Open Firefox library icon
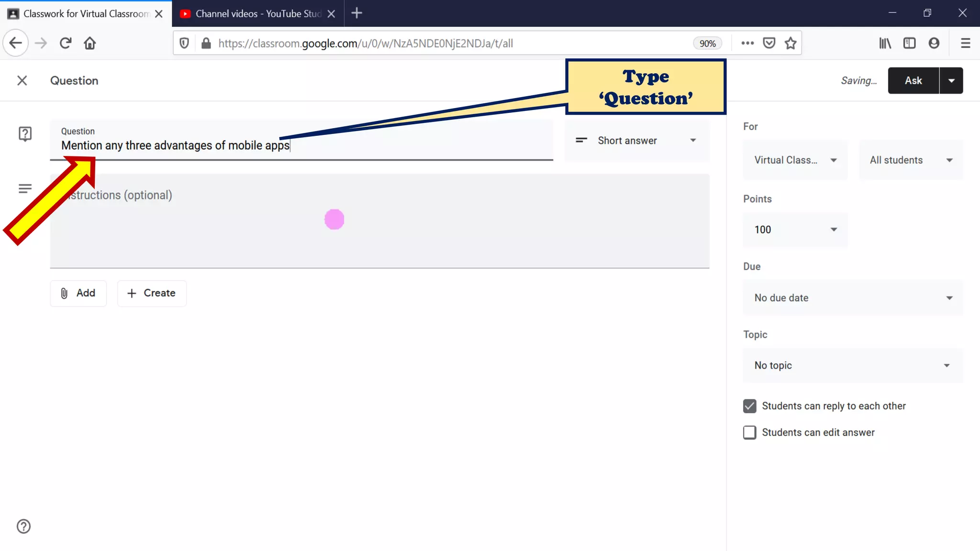980x551 pixels. 885,43
